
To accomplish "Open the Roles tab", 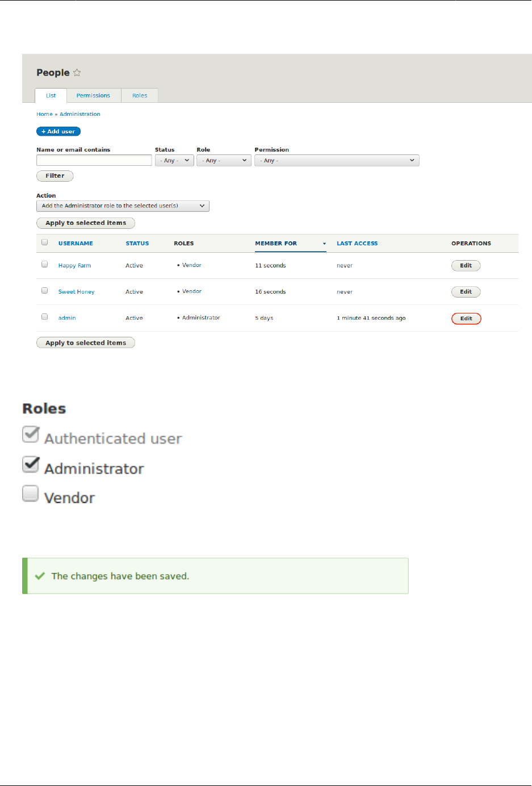I will pyautogui.click(x=140, y=95).
